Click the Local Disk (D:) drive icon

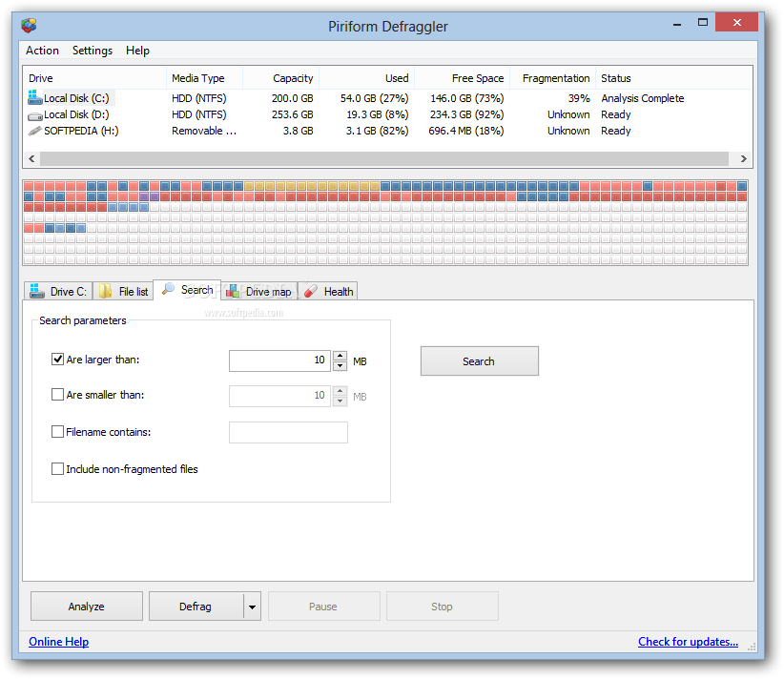35,116
